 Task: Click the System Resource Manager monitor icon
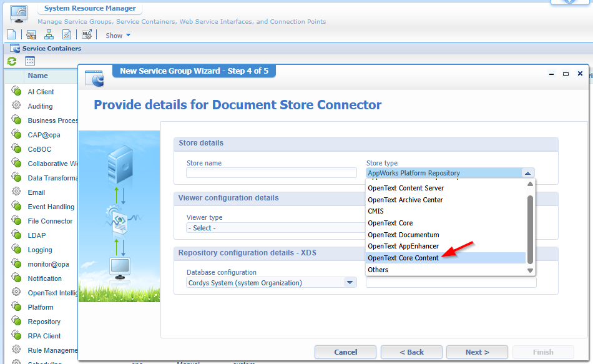(x=19, y=14)
